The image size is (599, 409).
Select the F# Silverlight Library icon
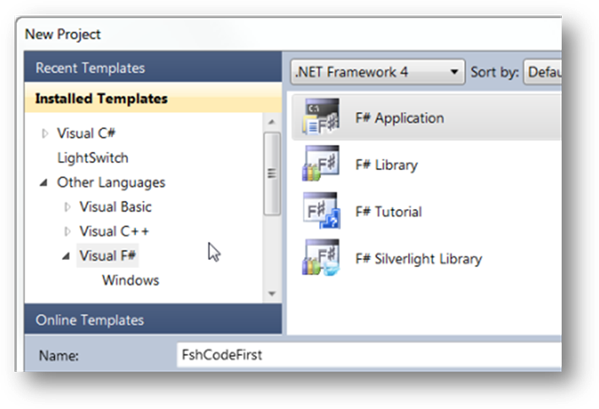click(x=321, y=257)
